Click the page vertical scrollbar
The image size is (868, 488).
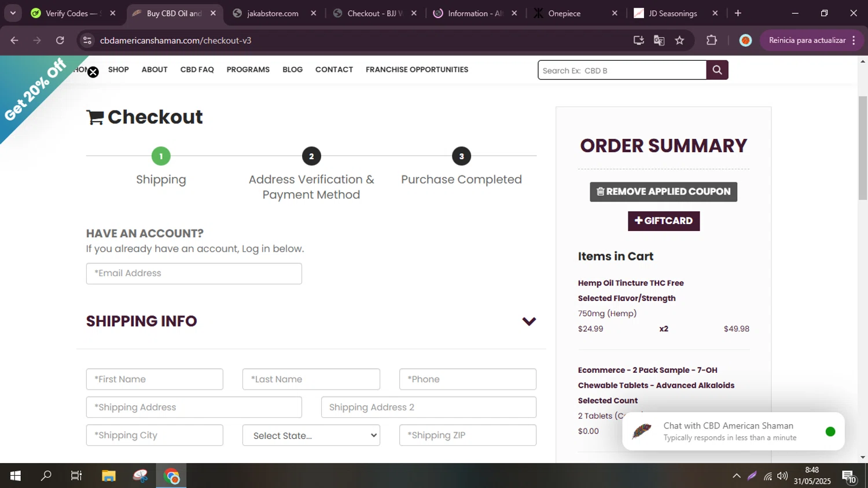click(x=863, y=148)
